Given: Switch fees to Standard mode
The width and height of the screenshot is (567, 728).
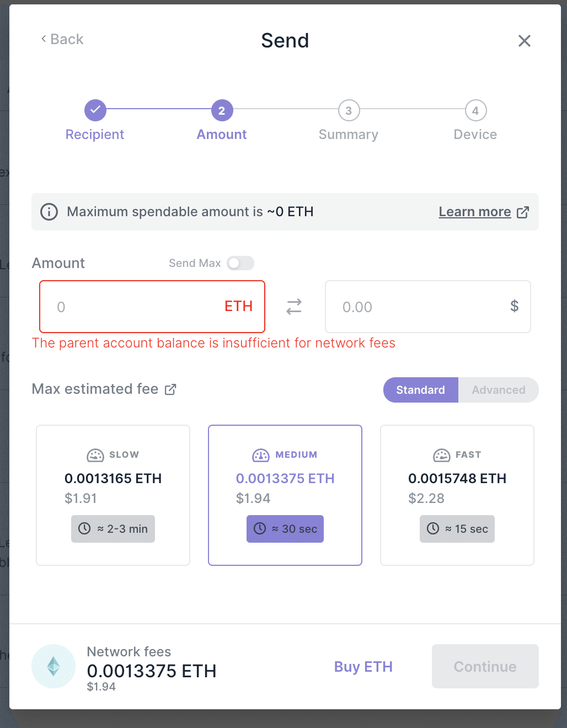Looking at the screenshot, I should pos(420,390).
